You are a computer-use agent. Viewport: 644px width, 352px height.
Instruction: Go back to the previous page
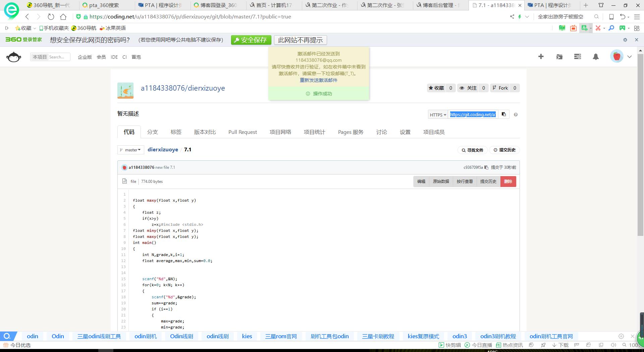27,17
